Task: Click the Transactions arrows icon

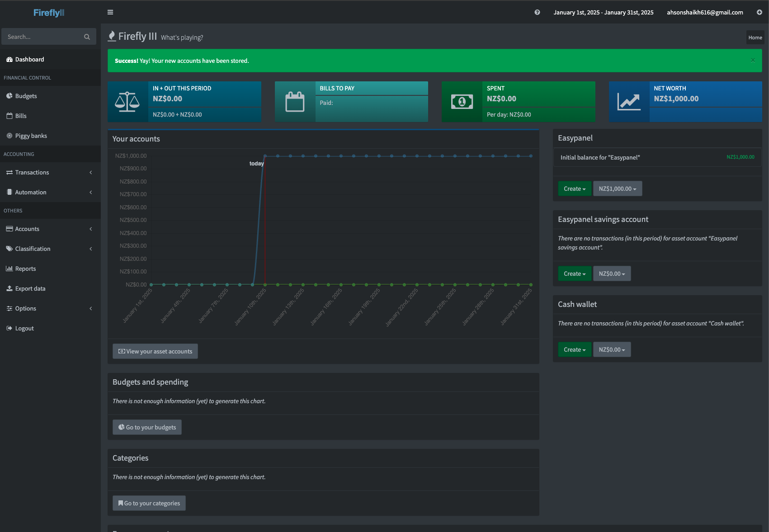Action: (9, 172)
